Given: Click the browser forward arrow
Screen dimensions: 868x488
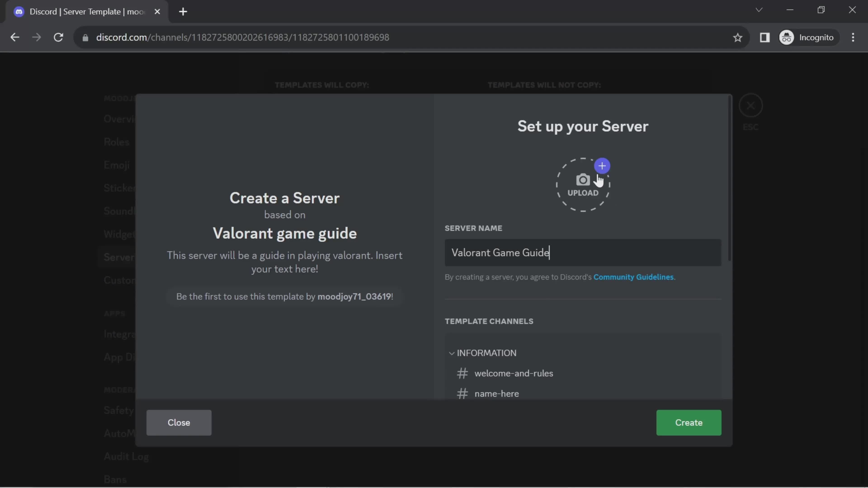Looking at the screenshot, I should pos(36,37).
